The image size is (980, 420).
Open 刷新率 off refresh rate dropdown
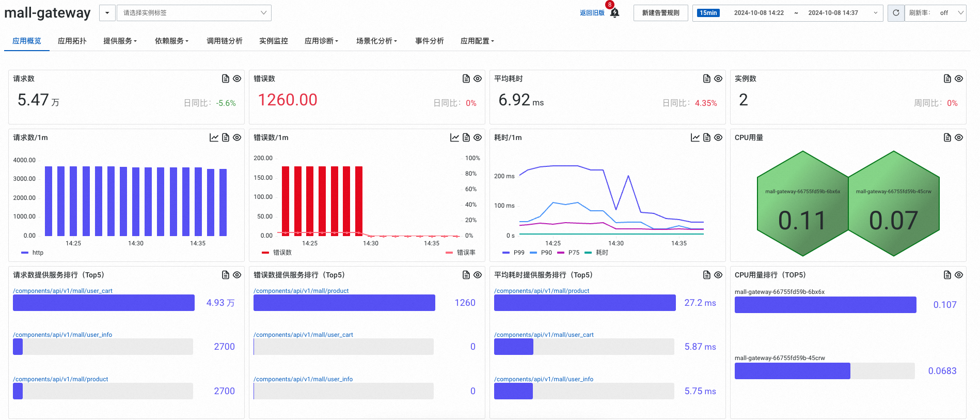coord(936,13)
